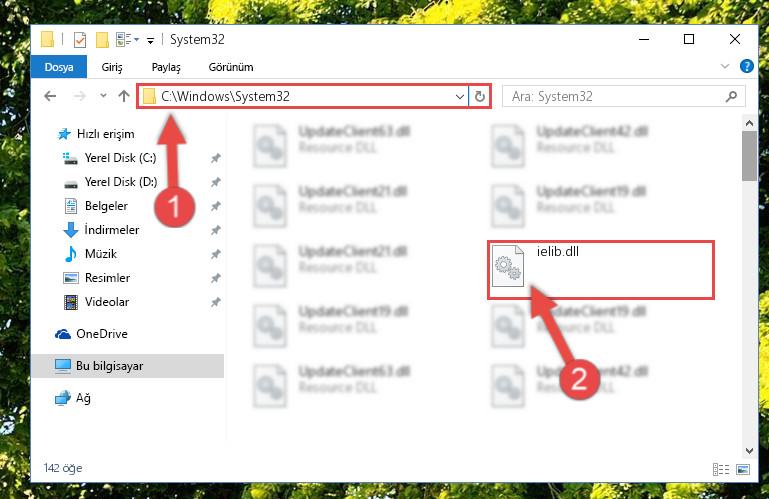Open the Dosya menu tab
The image size is (769, 499).
(x=59, y=67)
